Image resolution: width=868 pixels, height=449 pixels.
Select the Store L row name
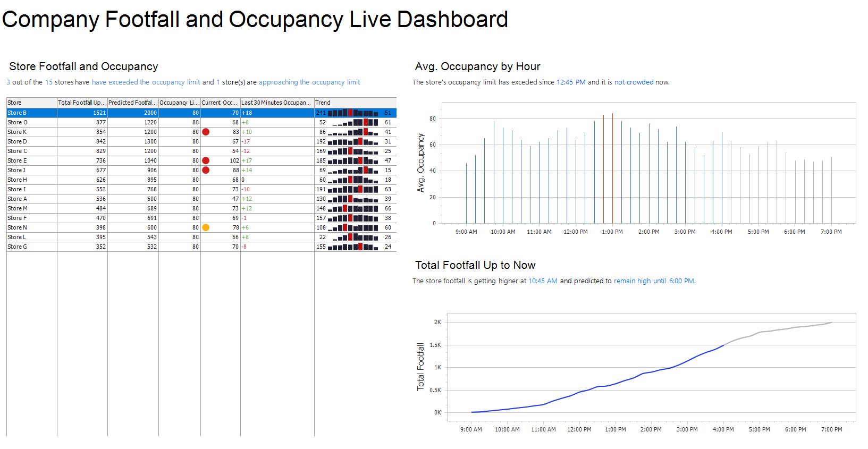pyautogui.click(x=16, y=237)
